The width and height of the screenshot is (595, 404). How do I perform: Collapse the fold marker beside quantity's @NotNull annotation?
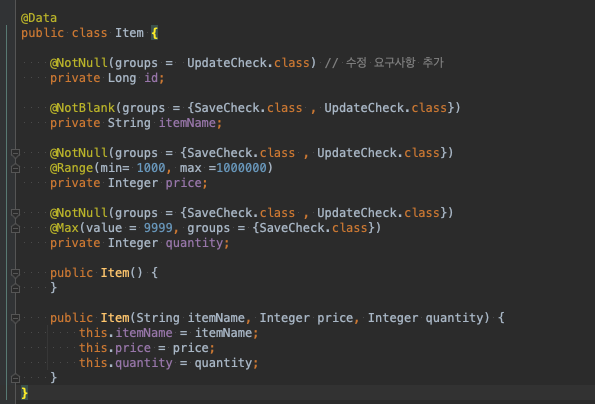tap(15, 213)
